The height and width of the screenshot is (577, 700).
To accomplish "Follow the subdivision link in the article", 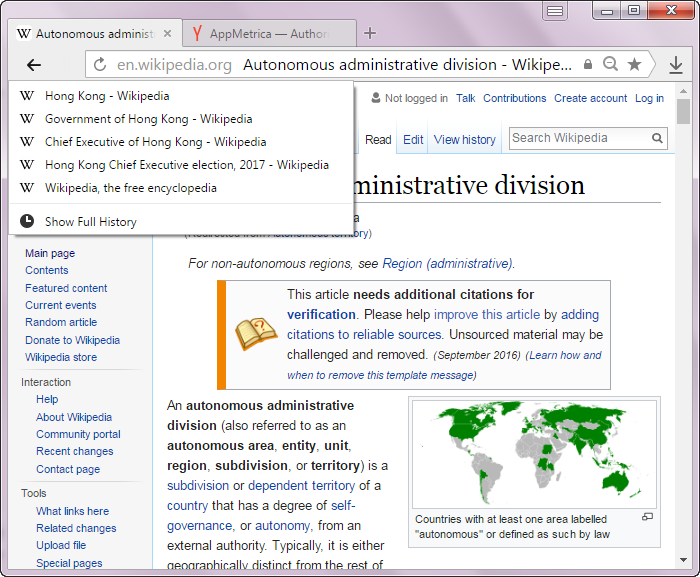I will coord(198,485).
